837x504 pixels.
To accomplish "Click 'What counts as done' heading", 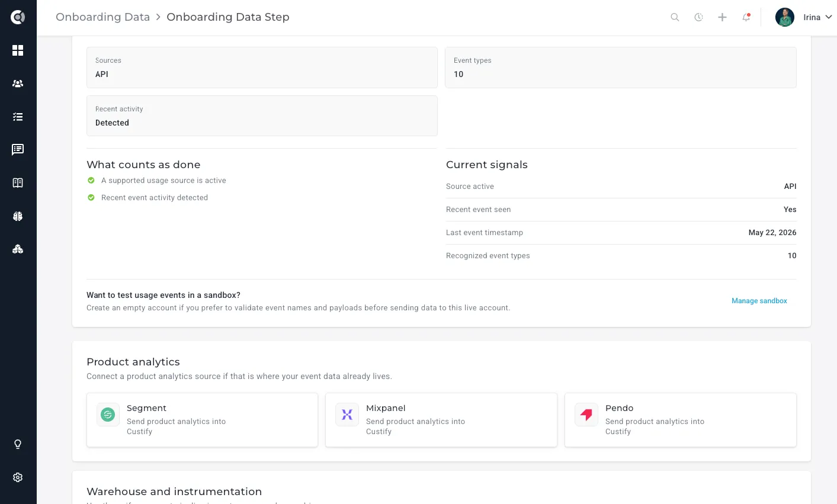I will 143,165.
